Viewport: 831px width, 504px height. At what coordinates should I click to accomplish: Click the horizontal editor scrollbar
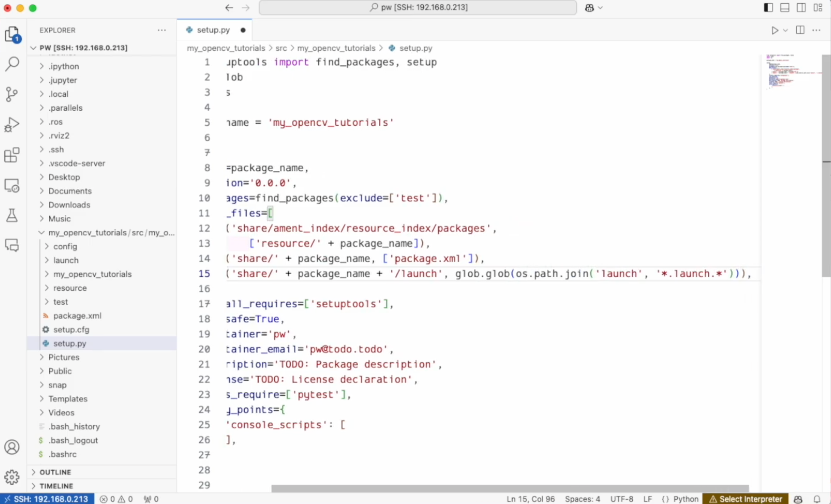tap(509, 488)
